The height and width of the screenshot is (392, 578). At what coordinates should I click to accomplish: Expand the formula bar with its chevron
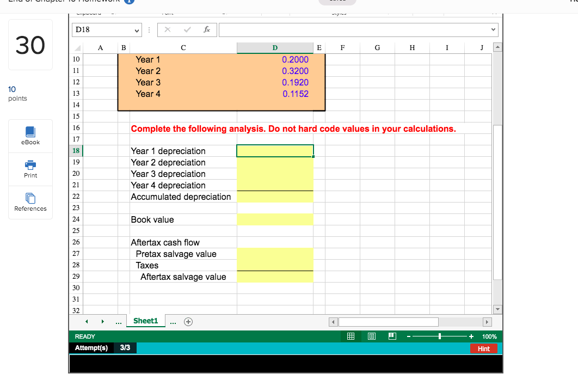pyautogui.click(x=493, y=30)
